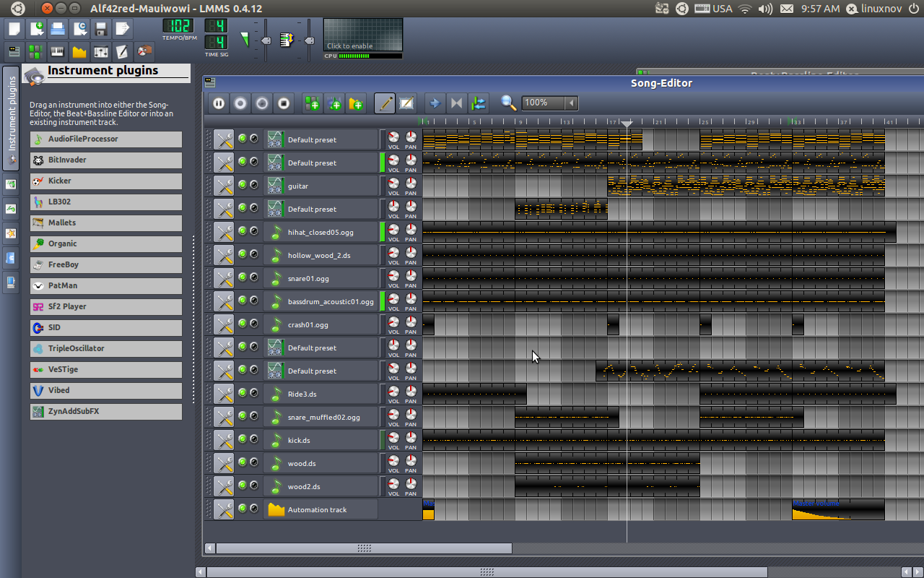Open track actions menu for kick.ds
Screen dimensions: 924x578
(224, 440)
